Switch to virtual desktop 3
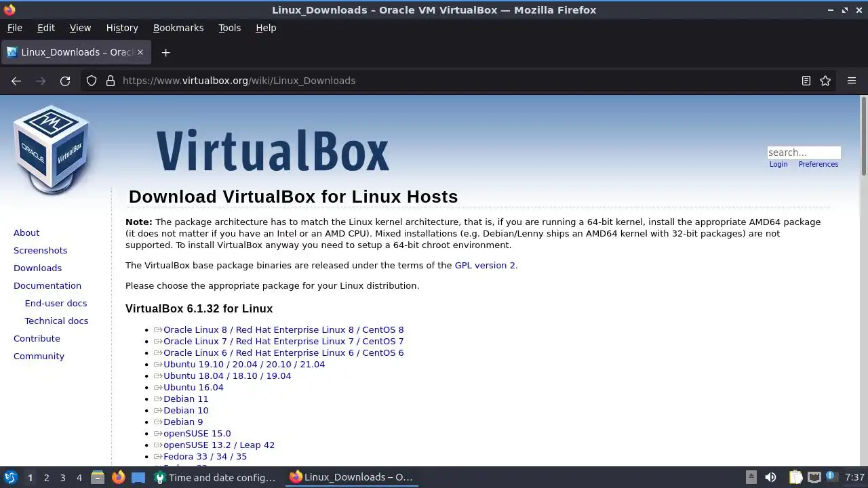This screenshot has height=488, width=868. pos(62,478)
